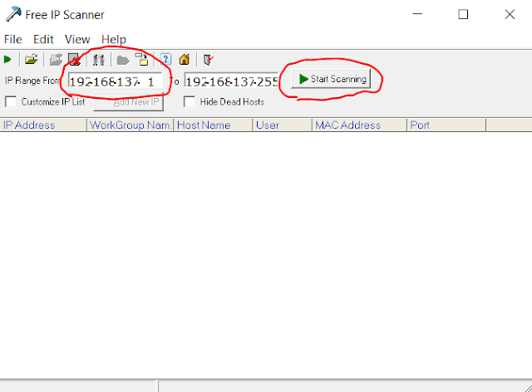This screenshot has width=532, height=392.
Task: Click the Start Scanning button
Action: point(331,79)
